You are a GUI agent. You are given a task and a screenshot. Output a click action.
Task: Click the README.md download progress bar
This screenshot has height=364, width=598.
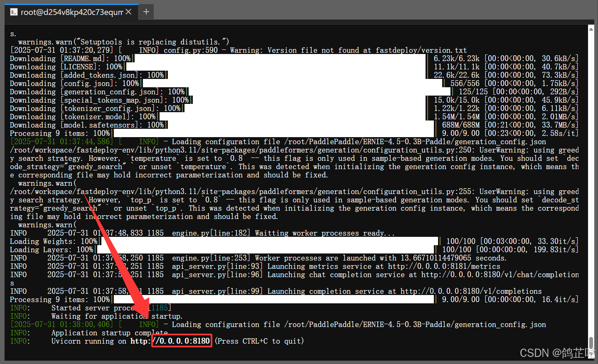pos(279,59)
